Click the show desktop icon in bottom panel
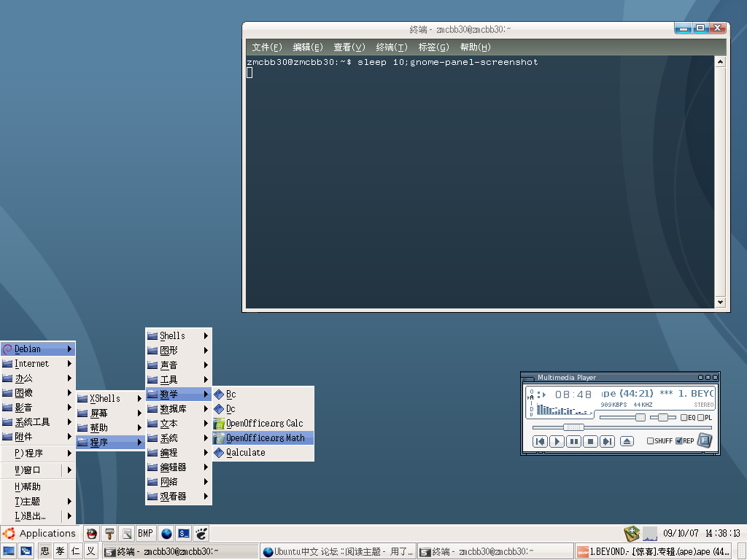This screenshot has width=747, height=560. point(9,551)
